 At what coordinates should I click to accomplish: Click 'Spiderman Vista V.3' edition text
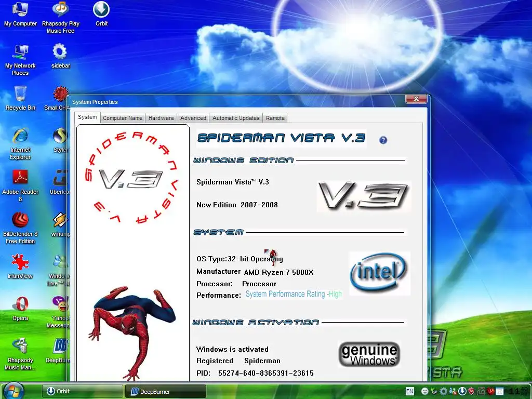coord(233,182)
